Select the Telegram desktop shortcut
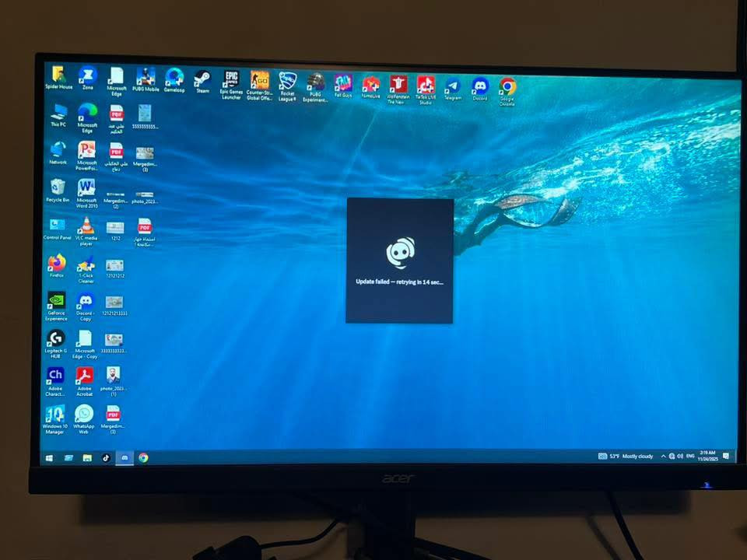 [452, 86]
